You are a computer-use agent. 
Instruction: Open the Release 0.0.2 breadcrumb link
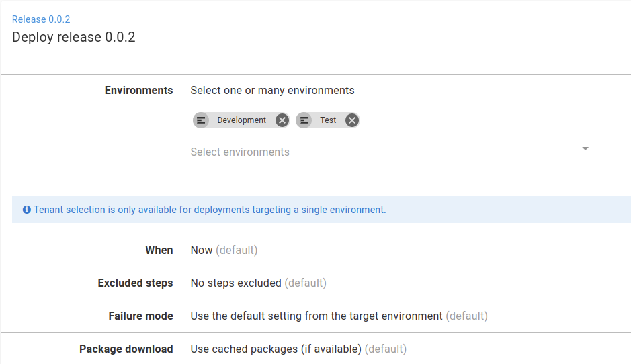point(41,19)
